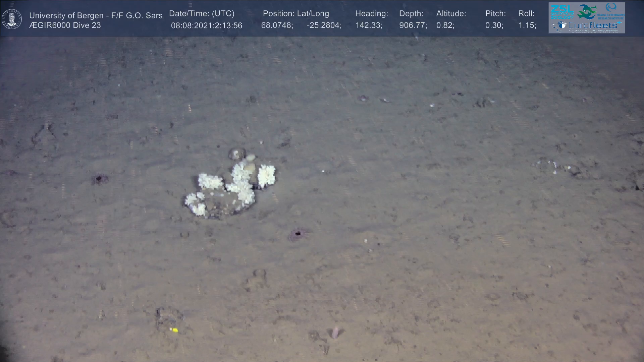
Task: Click the Marine & Freshwater Research Institute logo
Action: coord(611,11)
